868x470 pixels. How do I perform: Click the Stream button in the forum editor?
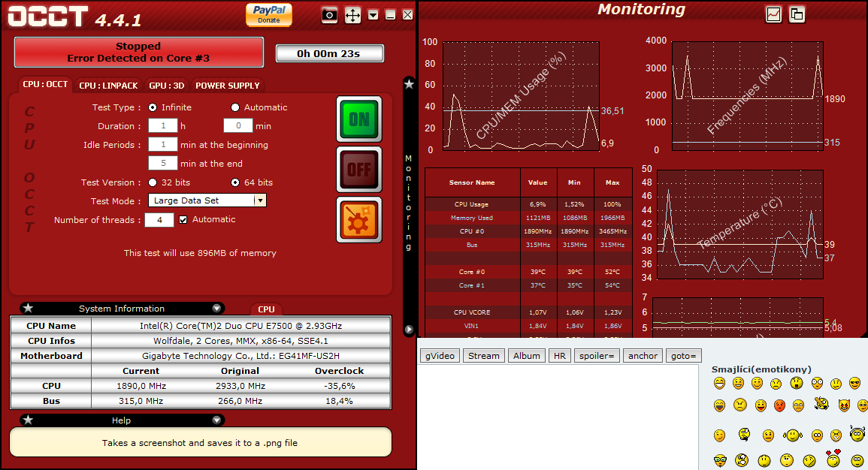[484, 356]
